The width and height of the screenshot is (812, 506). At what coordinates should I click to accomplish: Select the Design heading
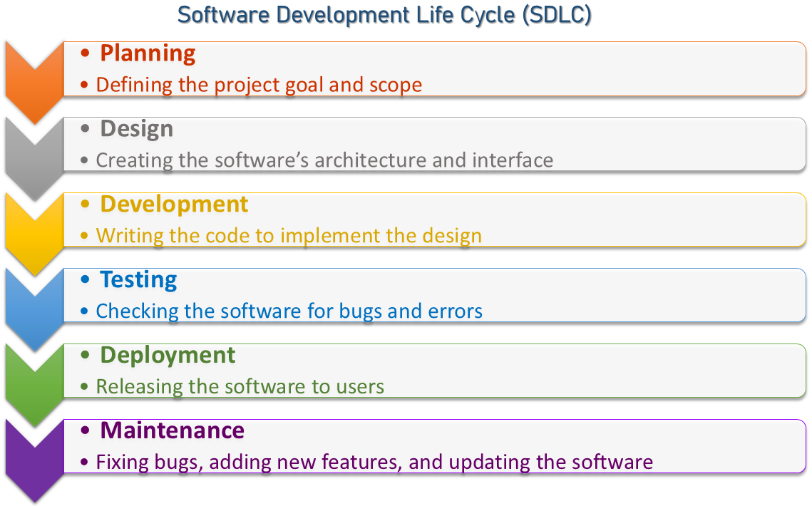[136, 129]
